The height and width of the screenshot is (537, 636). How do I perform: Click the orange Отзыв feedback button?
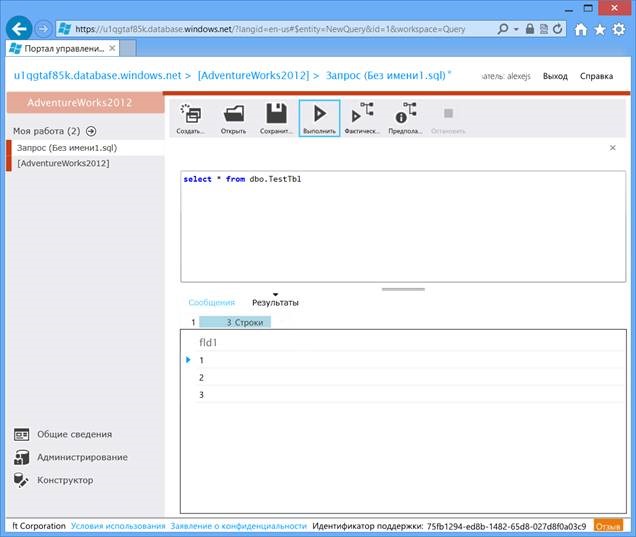(608, 526)
